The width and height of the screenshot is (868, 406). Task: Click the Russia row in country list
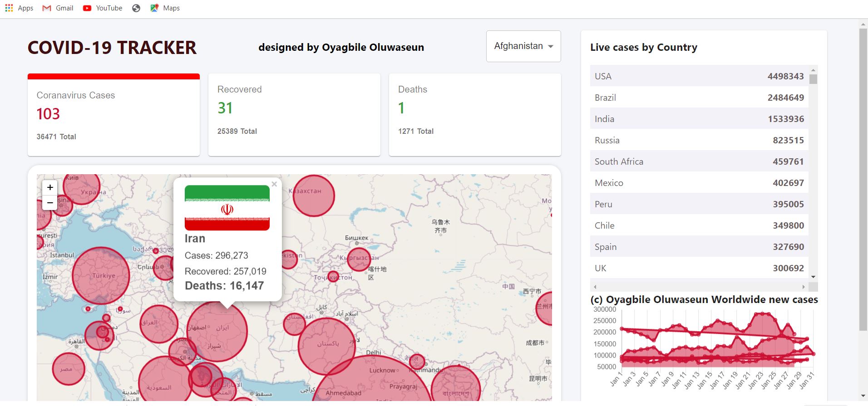click(699, 140)
